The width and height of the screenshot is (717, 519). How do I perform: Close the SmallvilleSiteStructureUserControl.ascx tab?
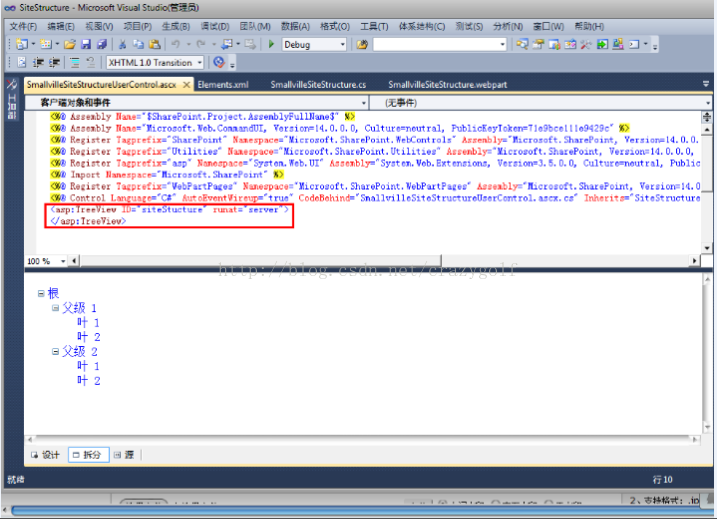coord(187,85)
